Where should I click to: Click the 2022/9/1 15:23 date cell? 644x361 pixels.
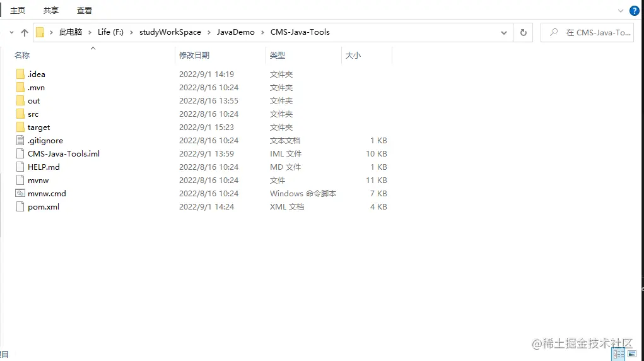point(207,127)
